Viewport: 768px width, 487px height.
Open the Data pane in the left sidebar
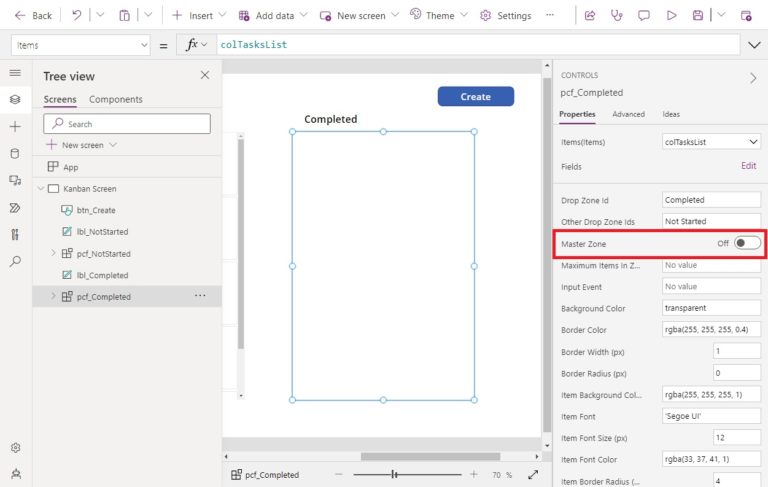coord(15,154)
